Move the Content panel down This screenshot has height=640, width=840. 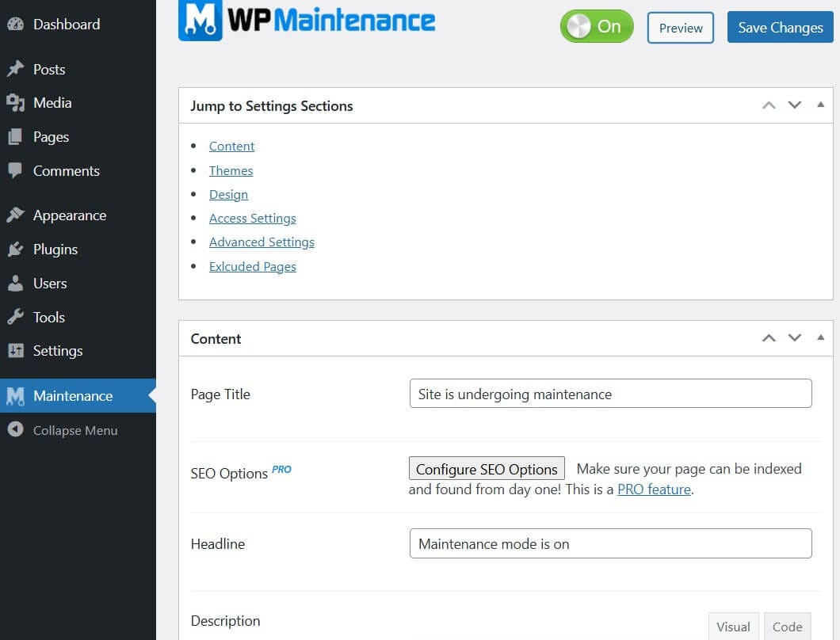(x=795, y=337)
